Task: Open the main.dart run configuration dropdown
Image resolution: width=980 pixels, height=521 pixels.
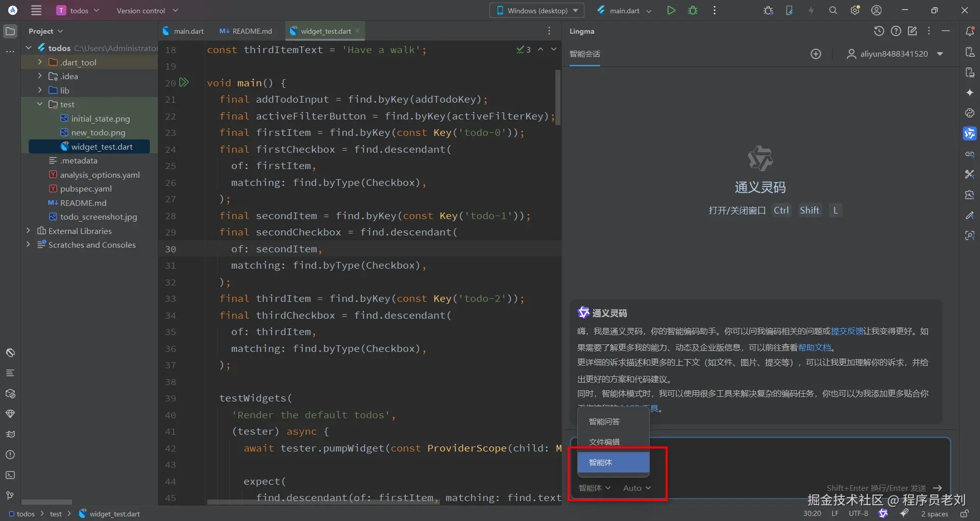Action: tap(624, 10)
